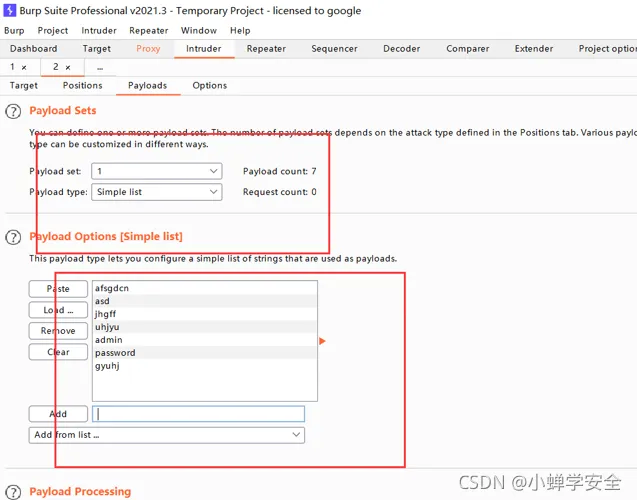Focus the new payload text field

point(198,414)
